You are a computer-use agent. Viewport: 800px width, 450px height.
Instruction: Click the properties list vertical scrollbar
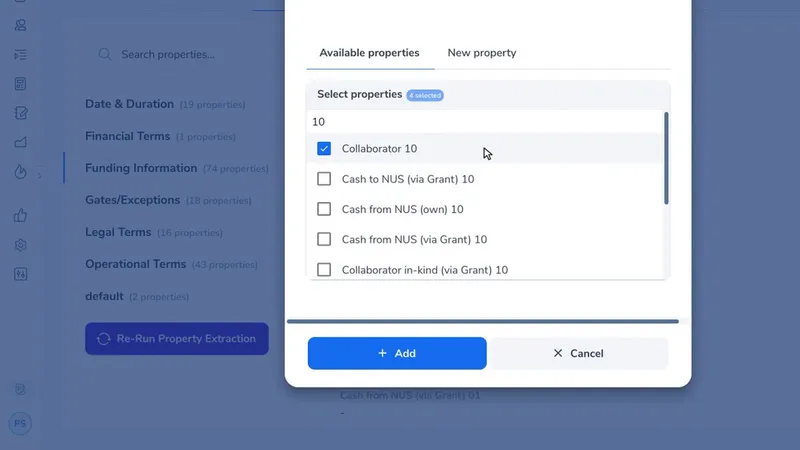pyautogui.click(x=666, y=158)
